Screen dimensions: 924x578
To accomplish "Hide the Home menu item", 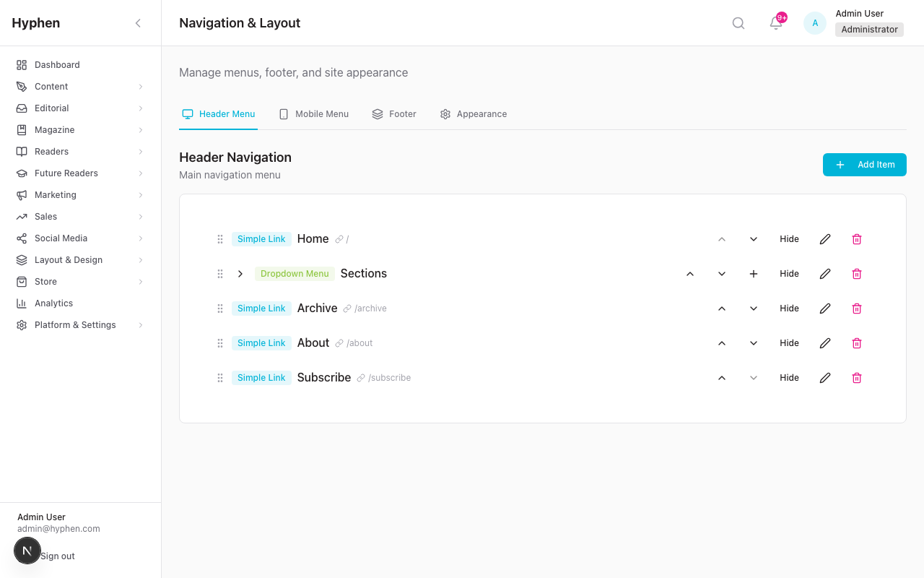I will [x=789, y=238].
